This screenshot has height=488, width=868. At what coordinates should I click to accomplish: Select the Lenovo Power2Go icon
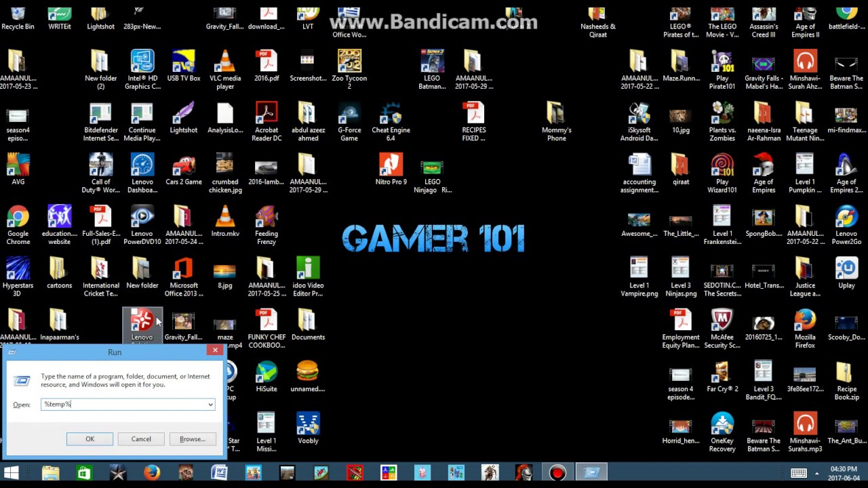[846, 226]
